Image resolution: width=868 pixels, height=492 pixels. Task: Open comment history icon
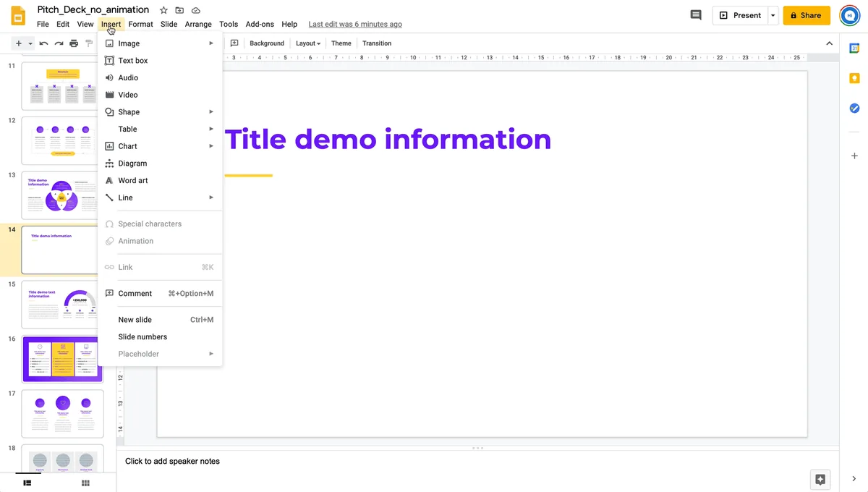point(696,15)
